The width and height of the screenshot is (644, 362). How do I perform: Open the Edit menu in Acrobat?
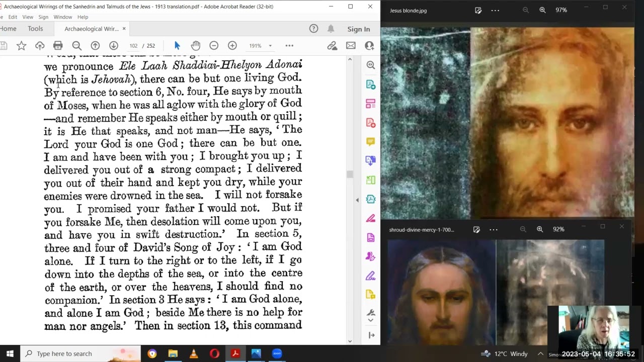point(12,17)
